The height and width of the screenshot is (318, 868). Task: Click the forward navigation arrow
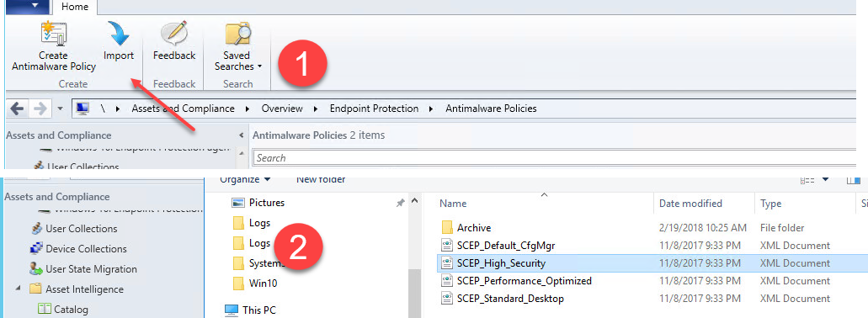point(40,109)
